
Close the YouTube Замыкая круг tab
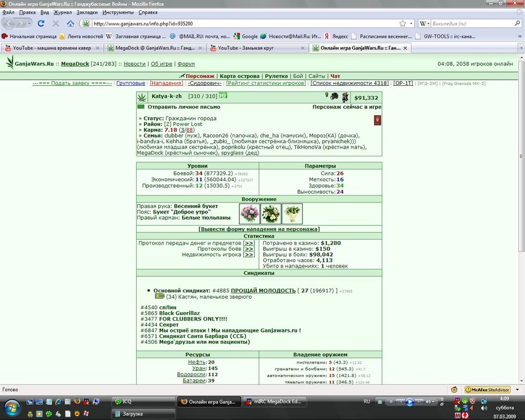coord(303,48)
